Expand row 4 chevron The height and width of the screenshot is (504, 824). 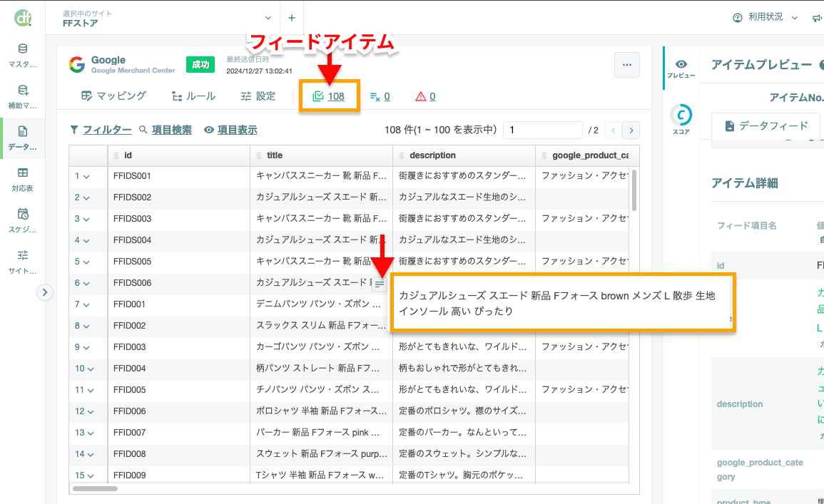(87, 241)
